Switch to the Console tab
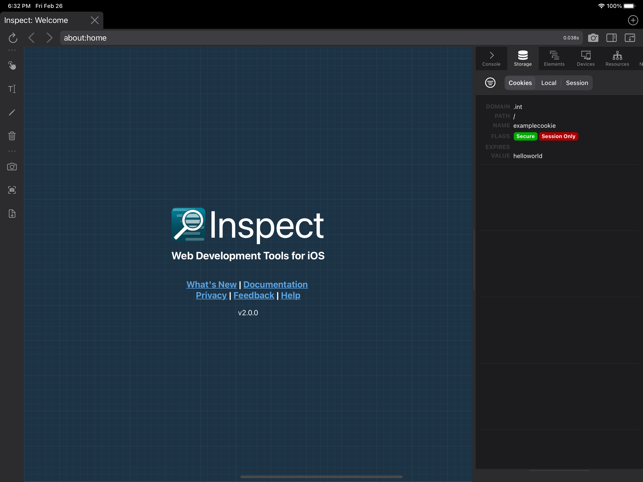 click(491, 59)
